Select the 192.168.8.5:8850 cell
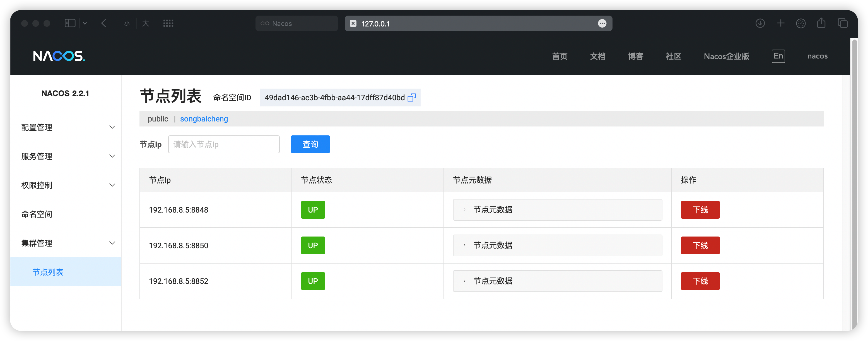 [216, 245]
